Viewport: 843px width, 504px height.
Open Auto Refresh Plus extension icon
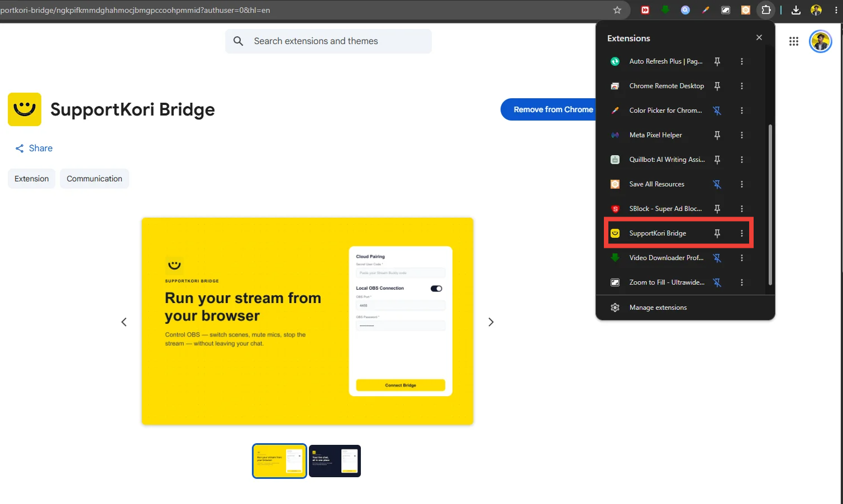(x=615, y=61)
